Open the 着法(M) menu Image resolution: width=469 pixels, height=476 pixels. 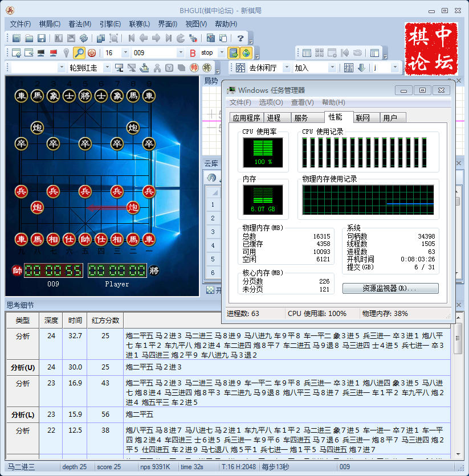80,24
